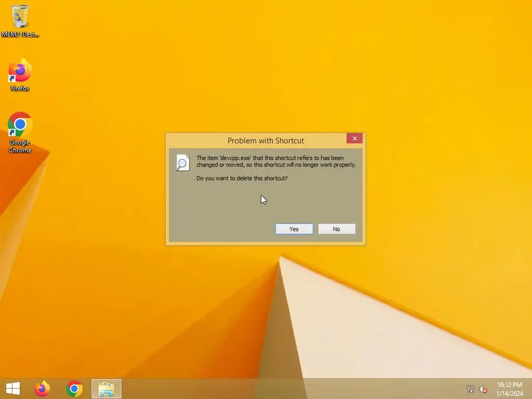Open File Explorer from the taskbar
Image resolution: width=532 pixels, height=399 pixels.
point(106,389)
